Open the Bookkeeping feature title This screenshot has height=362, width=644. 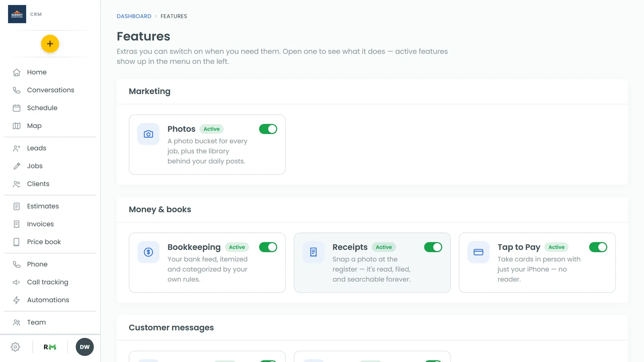pyautogui.click(x=194, y=247)
